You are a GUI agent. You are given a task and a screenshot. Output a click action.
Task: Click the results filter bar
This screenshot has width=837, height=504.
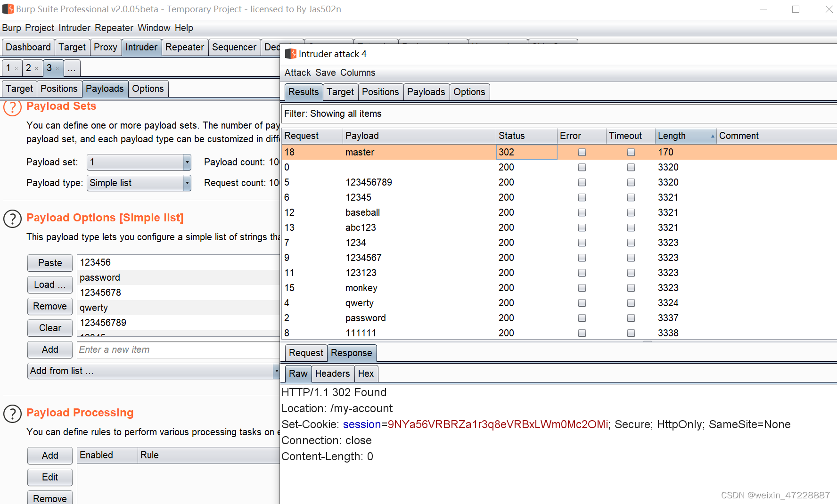pyautogui.click(x=559, y=114)
